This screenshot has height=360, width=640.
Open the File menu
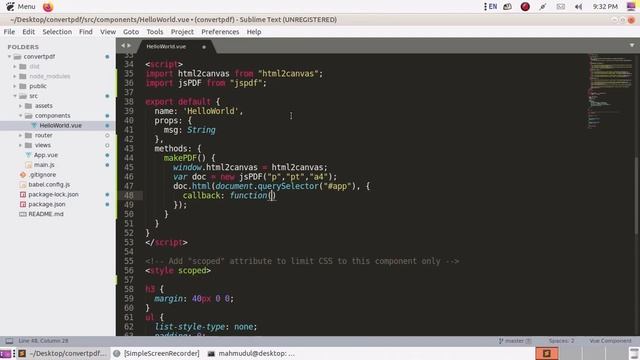[x=9, y=32]
